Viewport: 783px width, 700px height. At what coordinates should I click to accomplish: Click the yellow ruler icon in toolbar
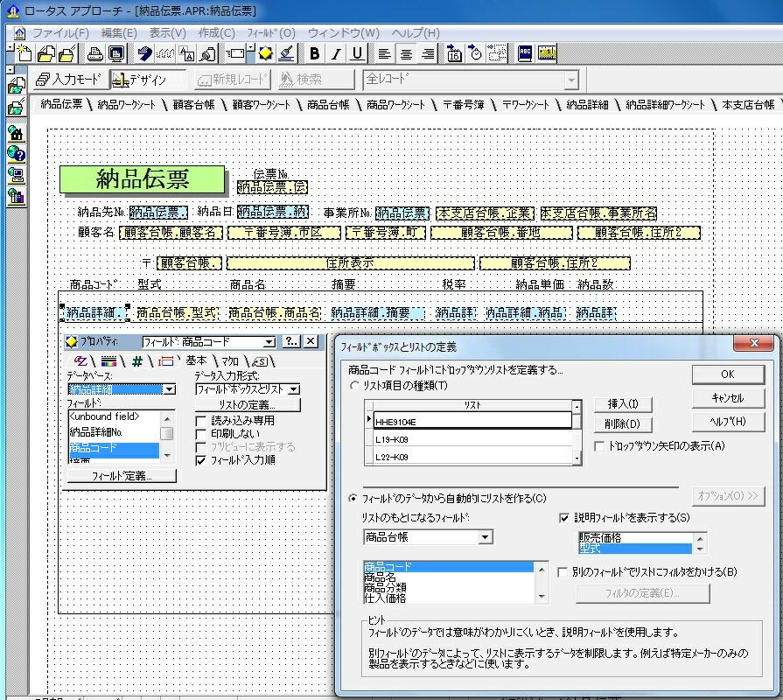point(547,53)
